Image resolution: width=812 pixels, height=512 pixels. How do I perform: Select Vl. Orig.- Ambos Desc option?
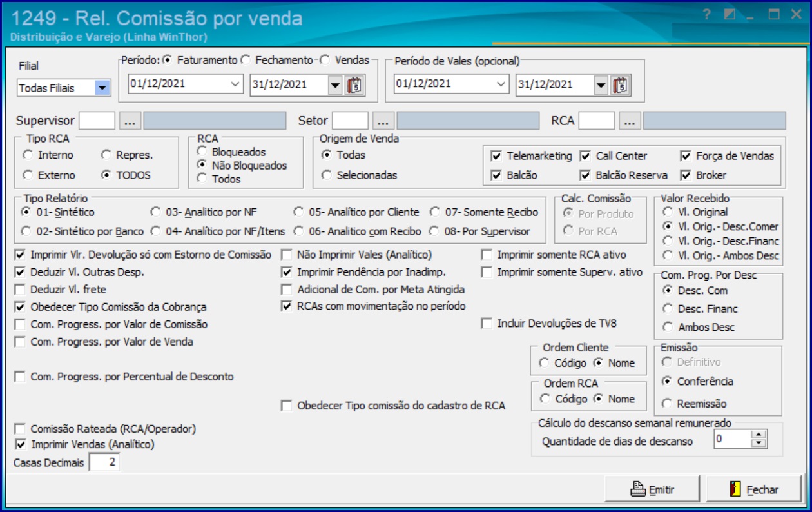pyautogui.click(x=720, y=256)
